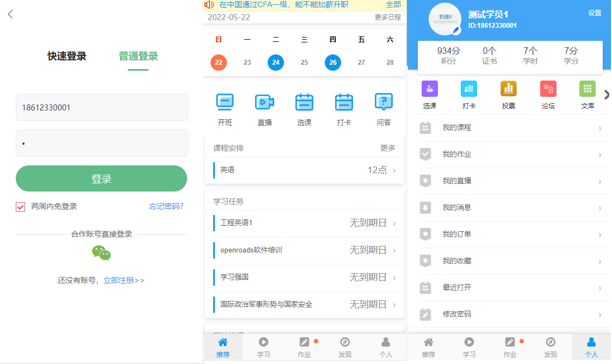Screen dimensions: 612x364
Task: Open the 投票 voting icon
Action: [x=508, y=89]
